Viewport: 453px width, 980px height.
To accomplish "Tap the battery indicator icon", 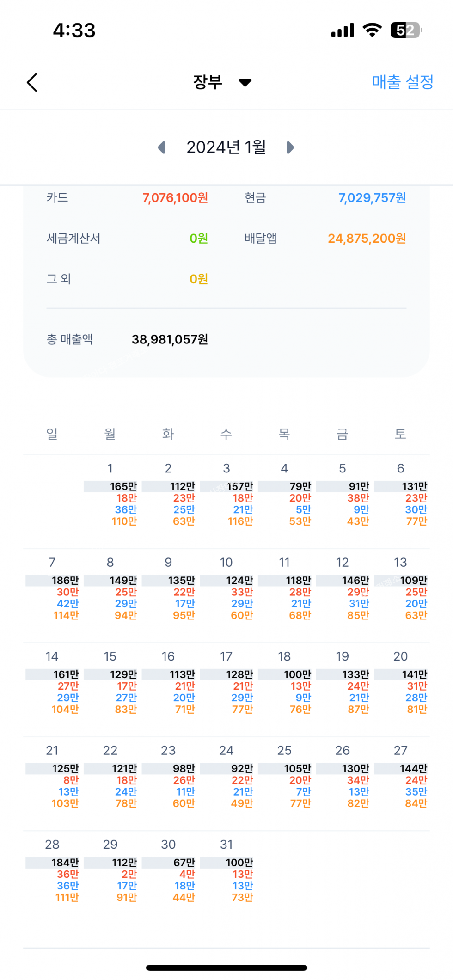I will 406,30.
